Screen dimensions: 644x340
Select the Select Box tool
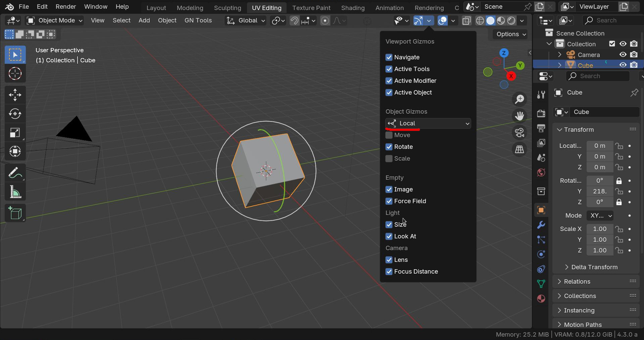15,55
